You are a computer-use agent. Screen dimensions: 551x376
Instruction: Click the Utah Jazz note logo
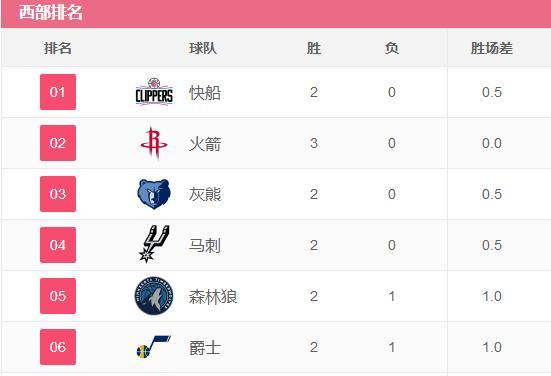(154, 347)
